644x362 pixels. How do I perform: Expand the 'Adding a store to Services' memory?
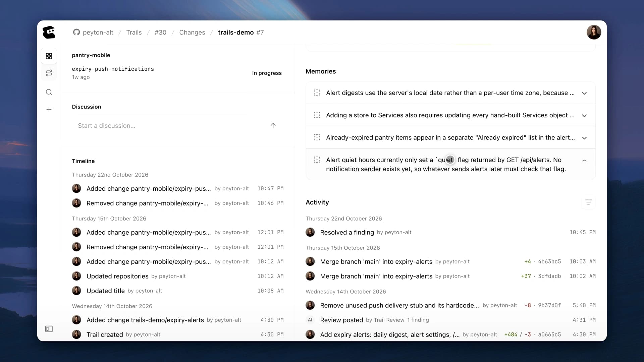pos(584,116)
